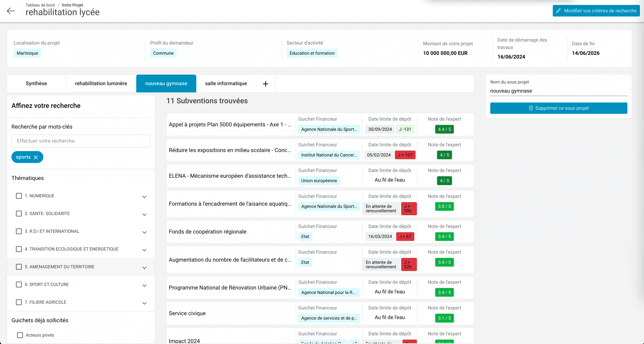Viewport: 644px width, 344px height.
Task: Go back with the left arrow icon
Action: (x=11, y=11)
